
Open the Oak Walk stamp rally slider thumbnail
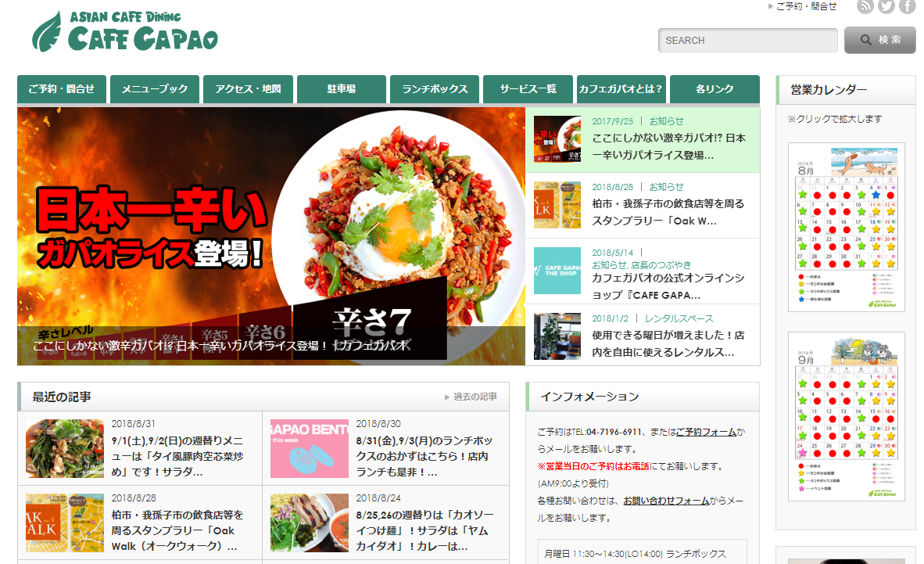pyautogui.click(x=557, y=205)
